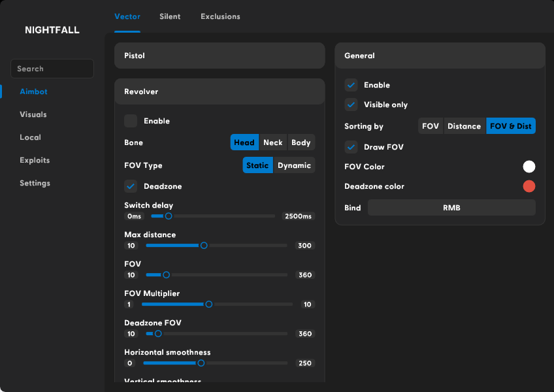Choose Body bone option
This screenshot has height=392, width=554.
tap(301, 142)
